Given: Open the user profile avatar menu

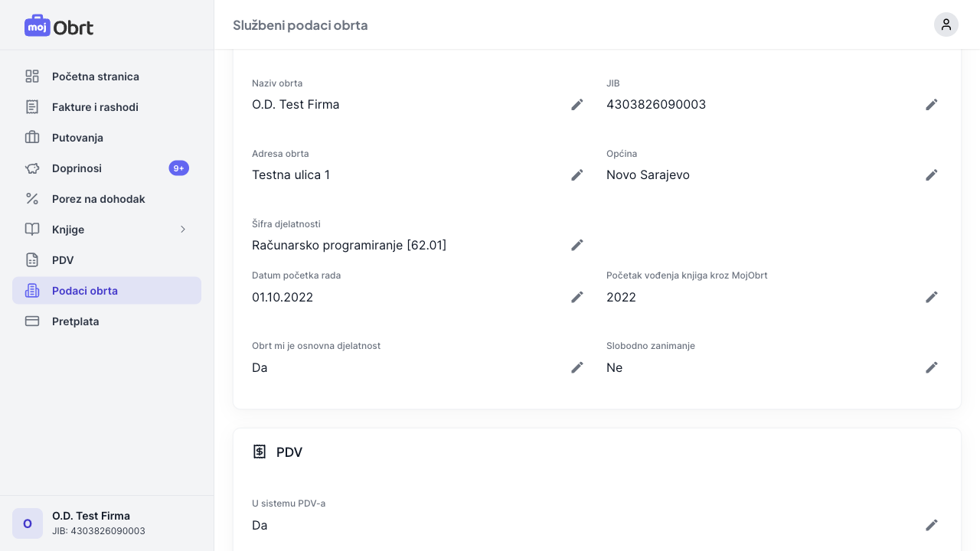Looking at the screenshot, I should pyautogui.click(x=946, y=24).
